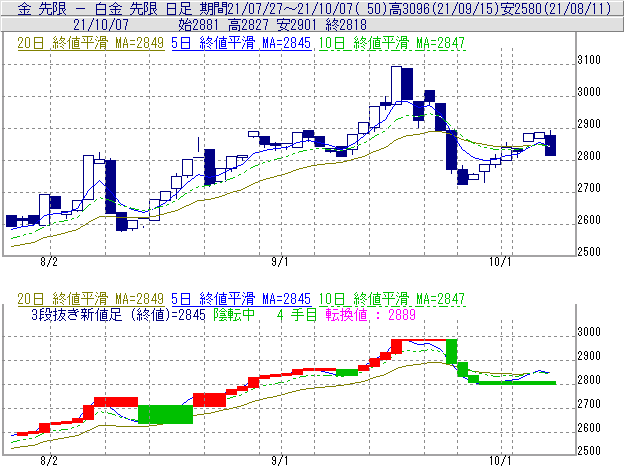This screenshot has width=624, height=475.
Task: Click the closing value 終2818
Action: (x=346, y=25)
